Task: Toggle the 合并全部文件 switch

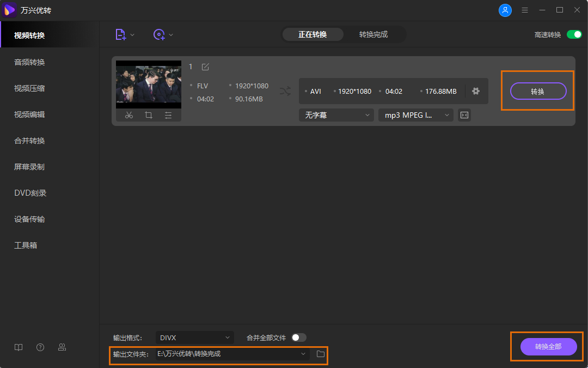Action: click(x=299, y=337)
